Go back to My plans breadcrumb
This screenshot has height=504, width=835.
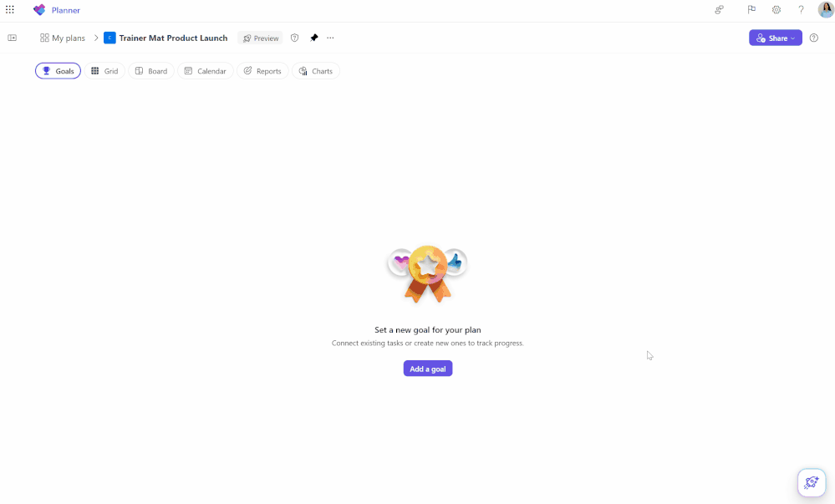point(63,38)
